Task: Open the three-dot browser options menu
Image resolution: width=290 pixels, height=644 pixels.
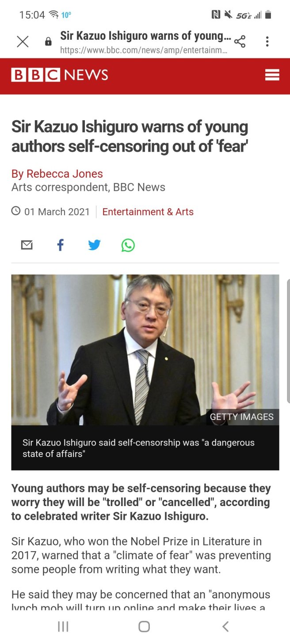Action: pos(267,42)
